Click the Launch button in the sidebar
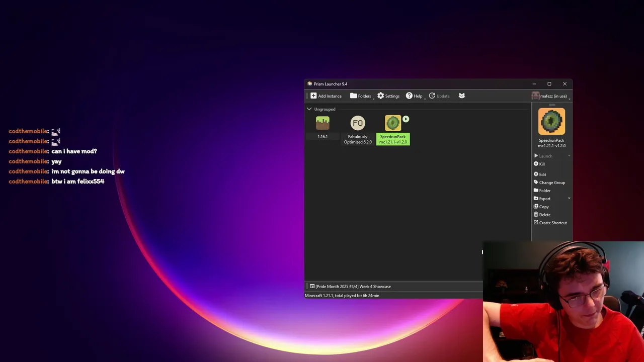Image resolution: width=644 pixels, height=362 pixels. 543,156
